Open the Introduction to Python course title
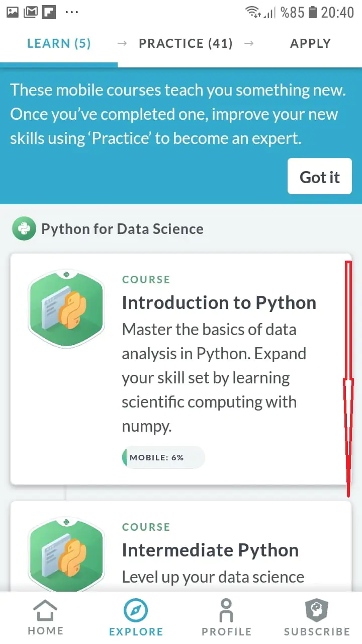Screen dimensions: 362x644 (219, 303)
